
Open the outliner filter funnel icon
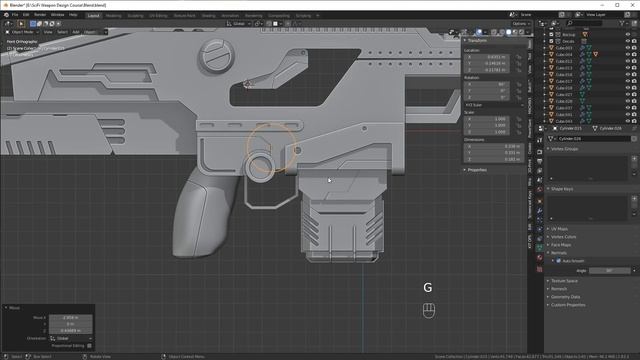622,23
